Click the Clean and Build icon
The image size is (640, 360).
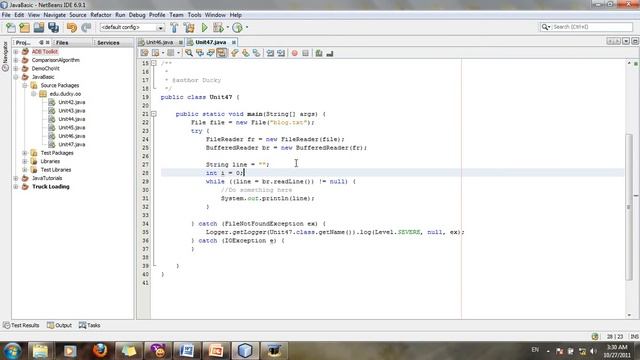(x=189, y=27)
